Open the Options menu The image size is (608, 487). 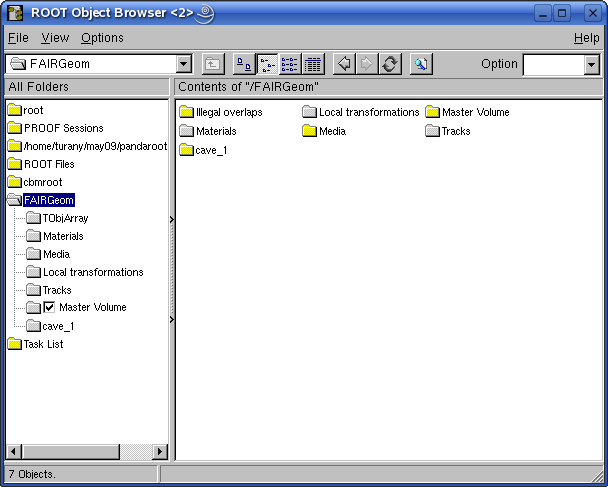pyautogui.click(x=102, y=38)
